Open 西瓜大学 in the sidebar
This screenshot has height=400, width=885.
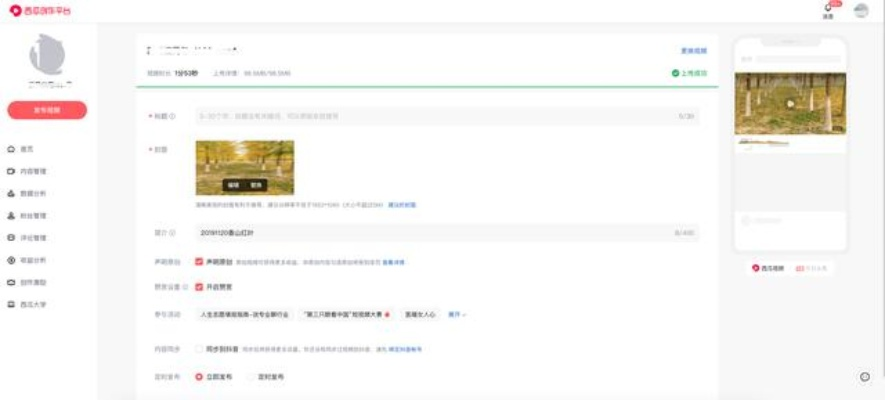tap(32, 304)
